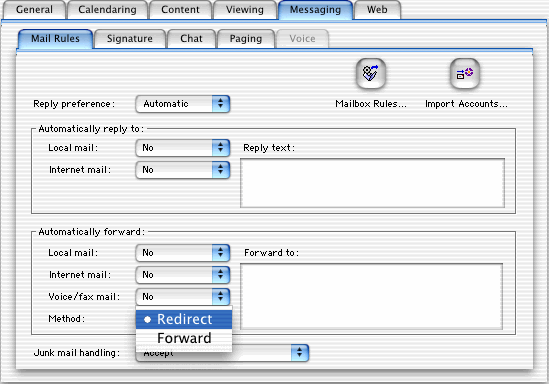Click inside the Forward to field
This screenshot has width=549, height=384.
coord(372,296)
